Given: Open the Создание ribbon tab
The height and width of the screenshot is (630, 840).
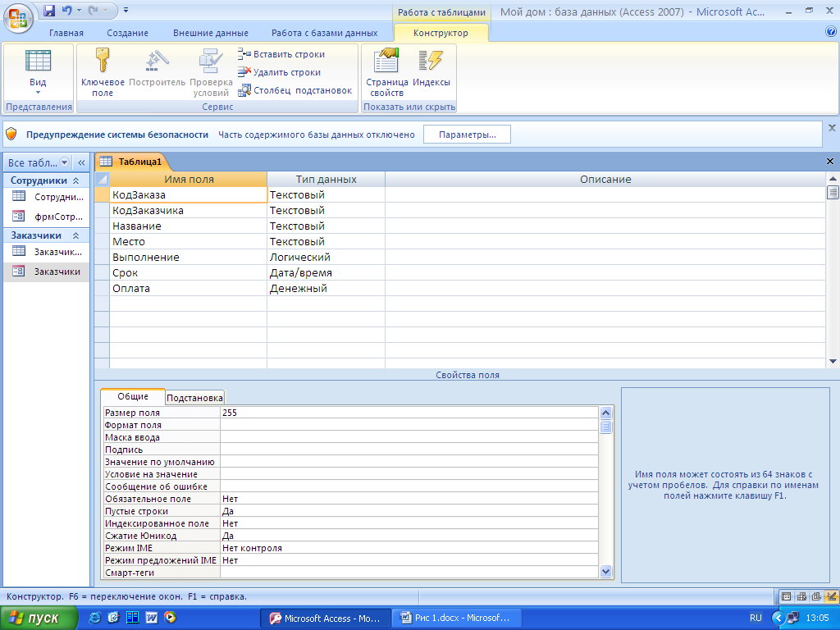Looking at the screenshot, I should (x=127, y=33).
